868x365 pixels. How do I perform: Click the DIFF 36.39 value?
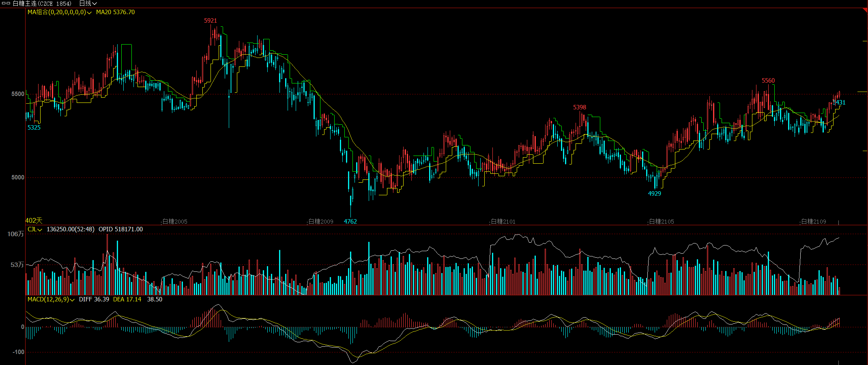94,299
